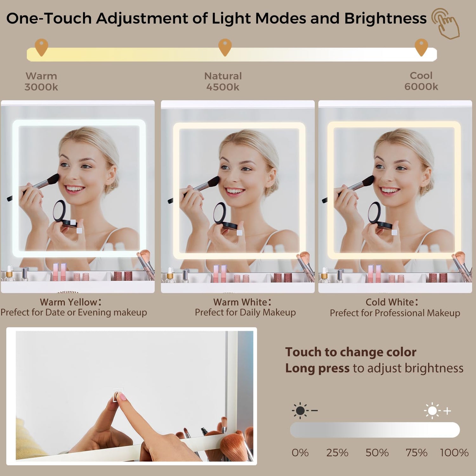The height and width of the screenshot is (476, 476).
Task: Click the 50% brightness label
Action: (377, 453)
